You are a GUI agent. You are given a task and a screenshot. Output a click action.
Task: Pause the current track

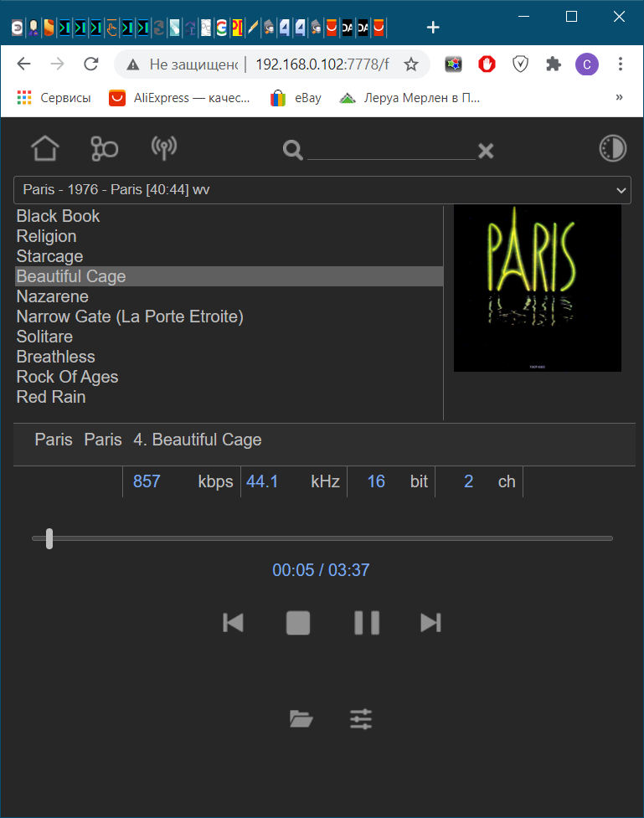coord(367,623)
